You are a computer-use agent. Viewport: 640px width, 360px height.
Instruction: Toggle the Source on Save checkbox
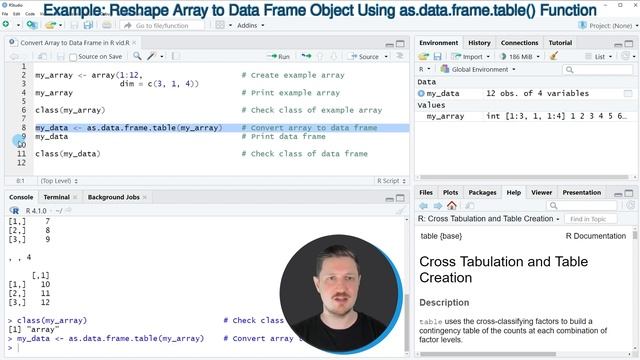pos(73,57)
